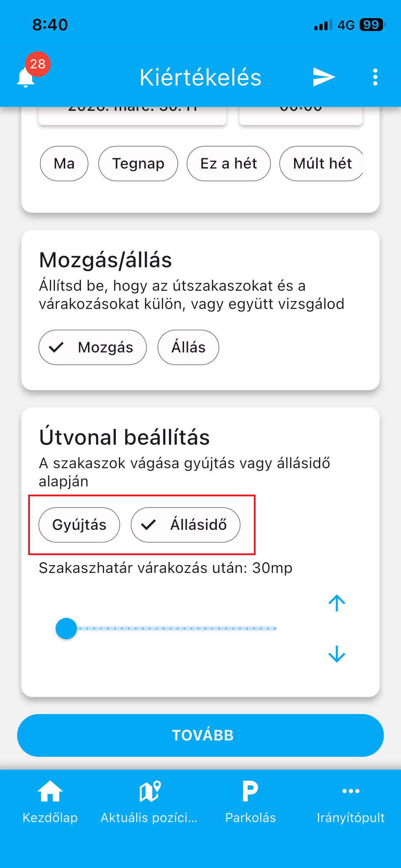Choose the Ma date range chip

click(x=64, y=164)
